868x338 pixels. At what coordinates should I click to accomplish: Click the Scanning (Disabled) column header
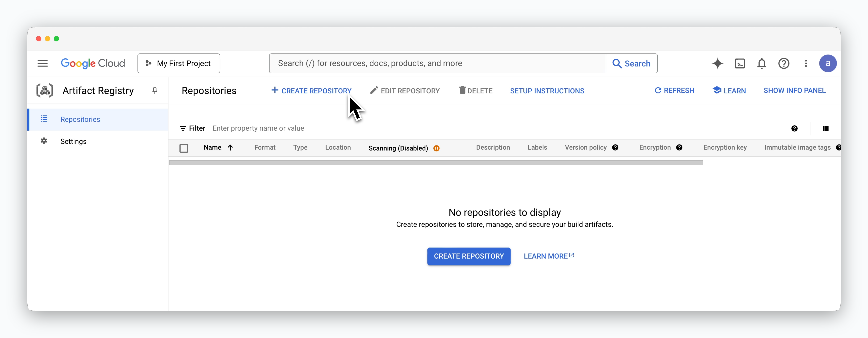click(x=398, y=148)
